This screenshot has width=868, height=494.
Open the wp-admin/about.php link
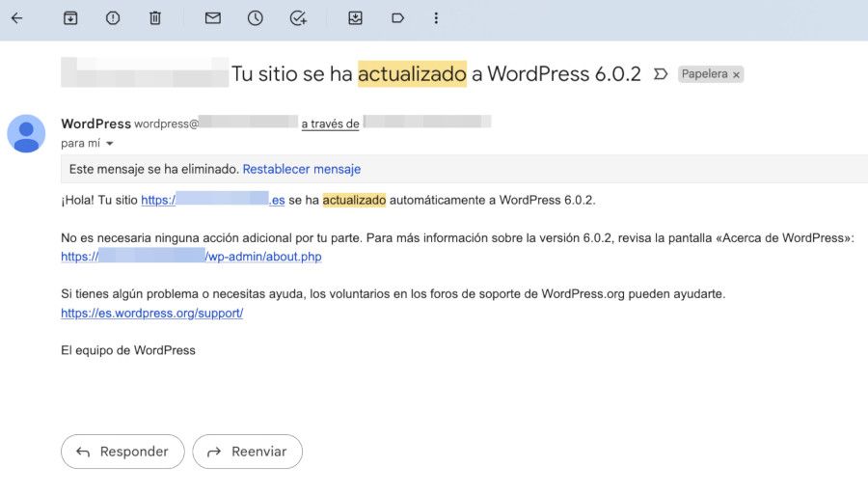coord(191,257)
